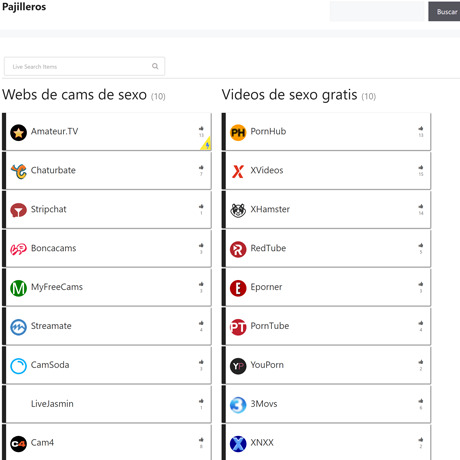Click thumbs-up icon on PornHub row
The height and width of the screenshot is (460, 460).
421,128
